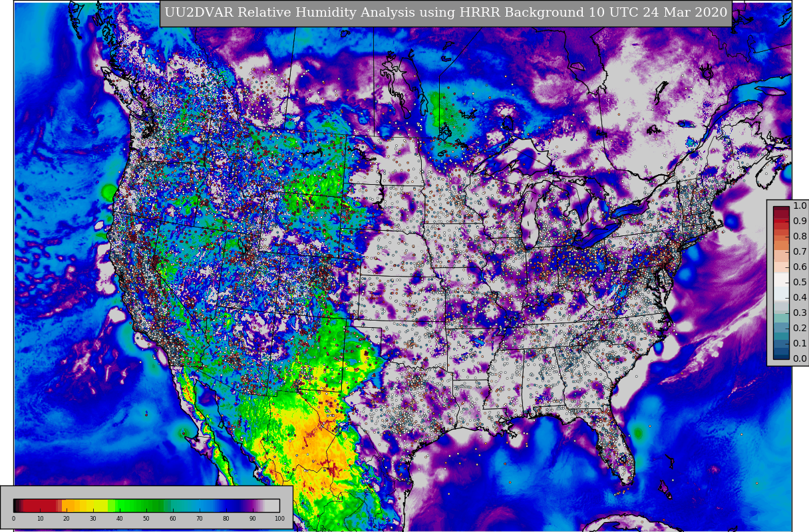This screenshot has height=532, width=809.
Task: Click the 1.0 label on the right colorbar
Action: pos(800,205)
